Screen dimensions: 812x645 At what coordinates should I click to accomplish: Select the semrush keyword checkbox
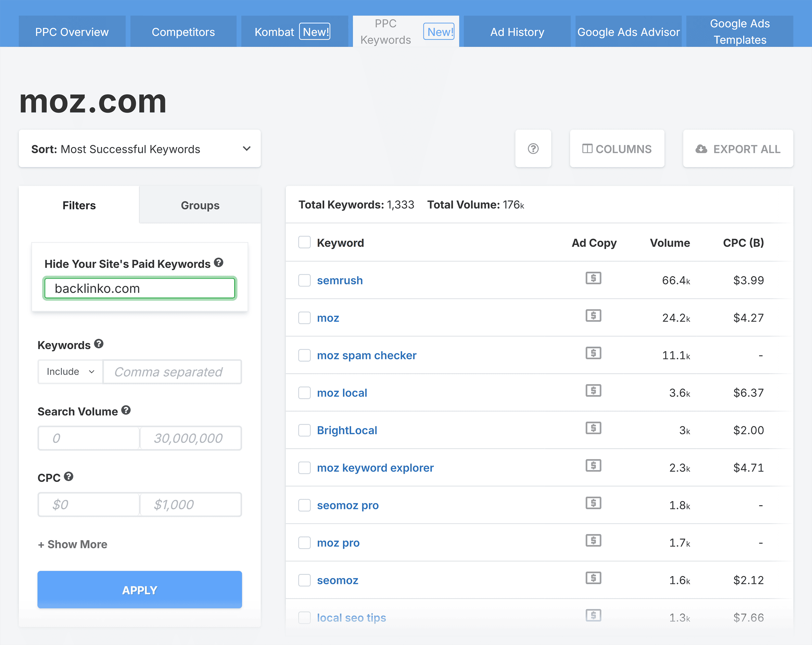[x=304, y=280]
